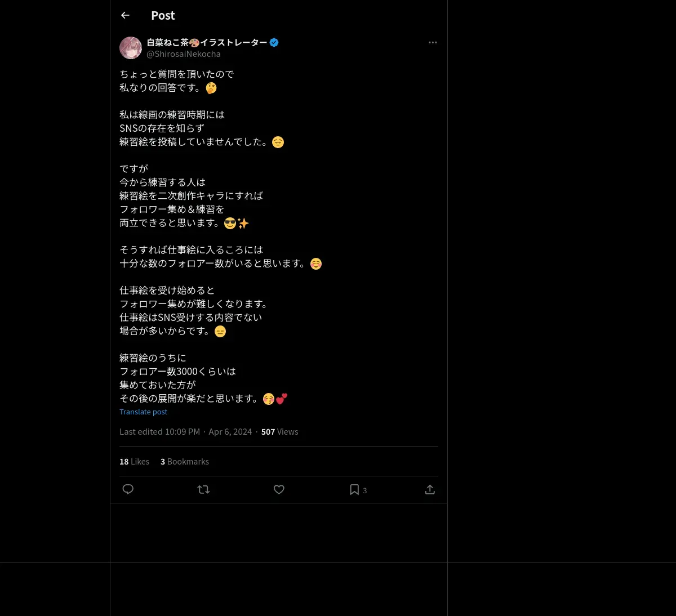Click the sunglasses emoji in the post
Screen dimensions: 676x616
coord(230,223)
